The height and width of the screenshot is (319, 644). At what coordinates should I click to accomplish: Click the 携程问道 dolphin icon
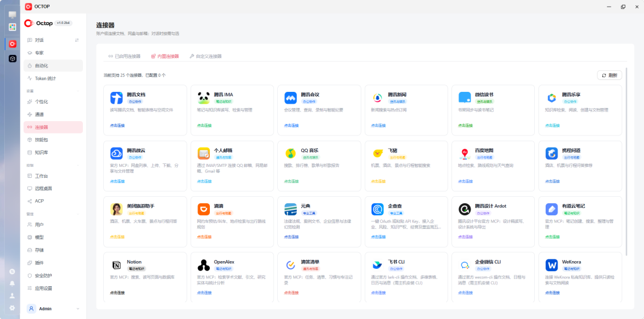(552, 154)
